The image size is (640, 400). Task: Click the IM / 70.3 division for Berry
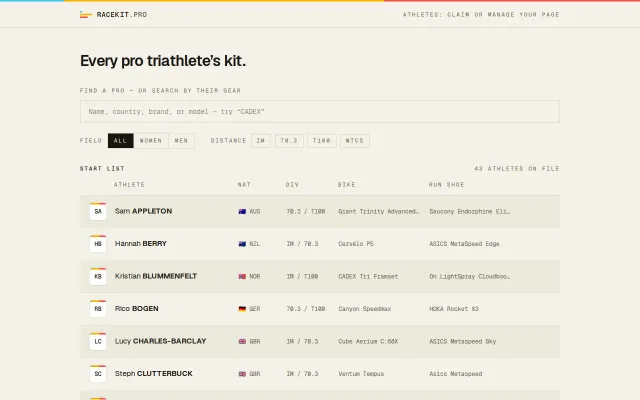(302, 244)
